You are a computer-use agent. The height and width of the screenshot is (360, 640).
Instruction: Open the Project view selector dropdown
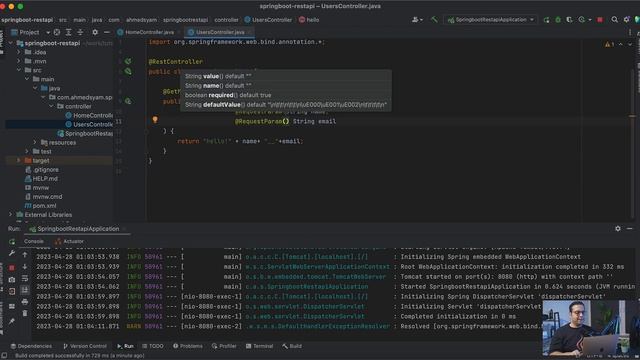(48, 32)
